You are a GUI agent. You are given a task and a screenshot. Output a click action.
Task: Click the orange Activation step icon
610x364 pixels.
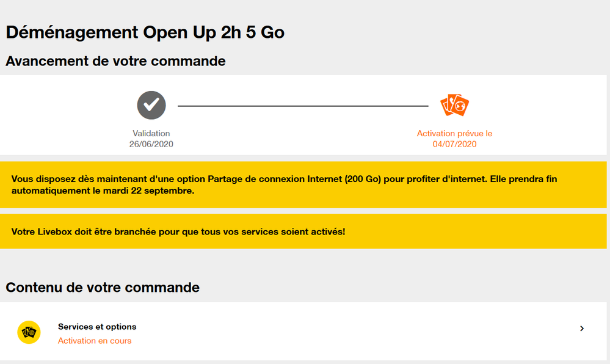coord(454,105)
